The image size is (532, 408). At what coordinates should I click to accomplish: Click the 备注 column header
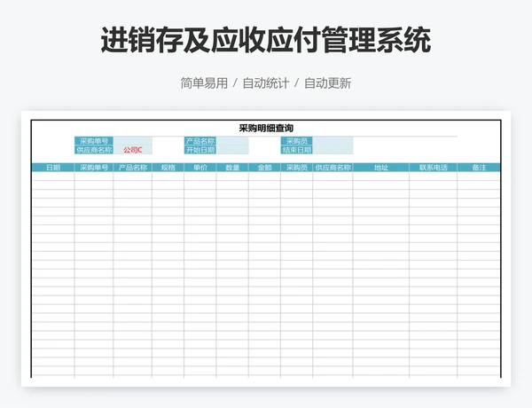pos(479,167)
